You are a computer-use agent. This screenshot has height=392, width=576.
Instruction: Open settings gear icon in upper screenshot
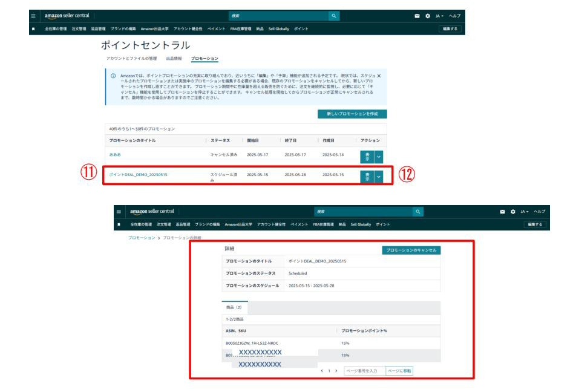click(x=428, y=16)
